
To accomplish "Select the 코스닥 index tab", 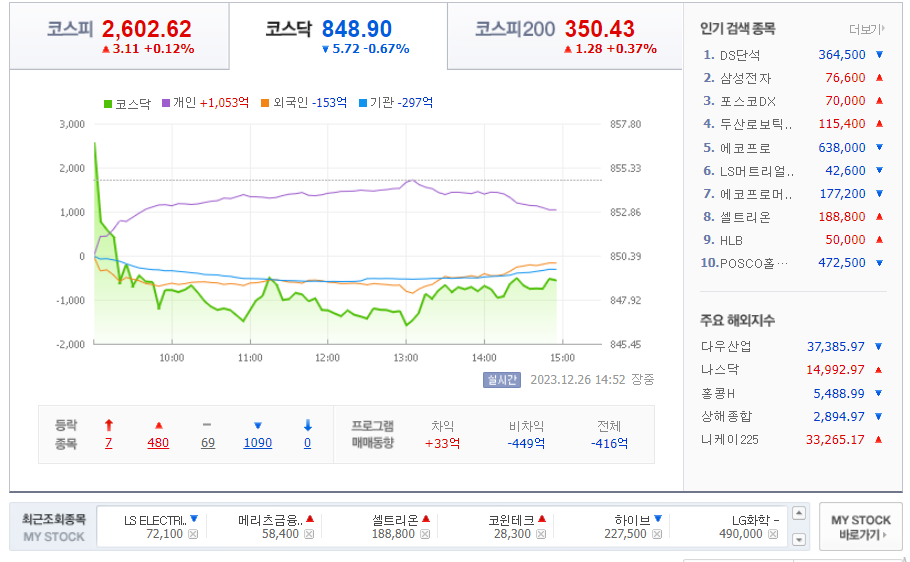I will click(x=338, y=36).
